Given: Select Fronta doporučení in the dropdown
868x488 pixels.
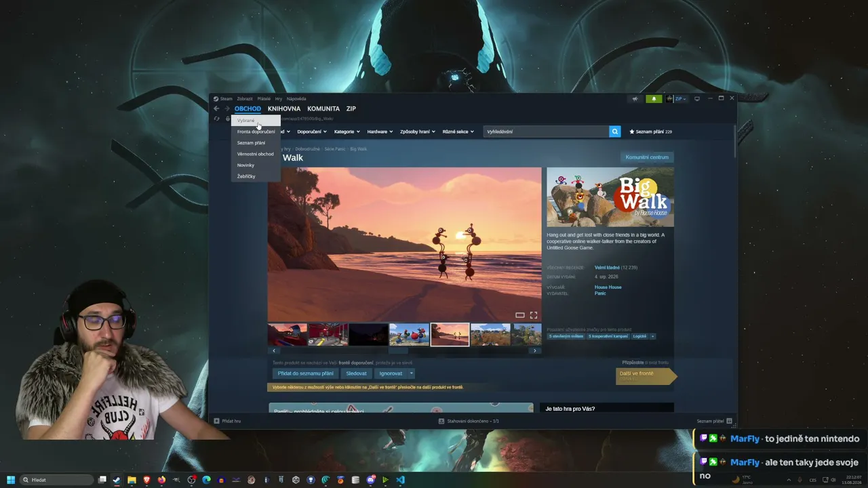Looking at the screenshot, I should click(256, 131).
